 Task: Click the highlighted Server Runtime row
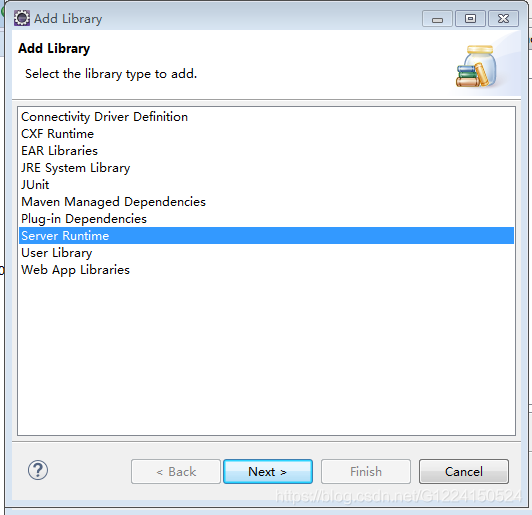pos(266,235)
